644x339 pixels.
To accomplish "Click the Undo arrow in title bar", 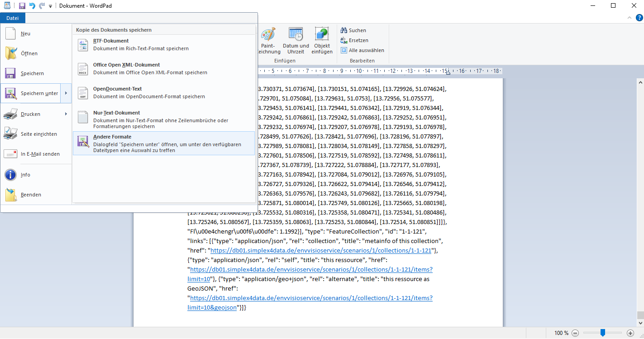I will (x=32, y=6).
